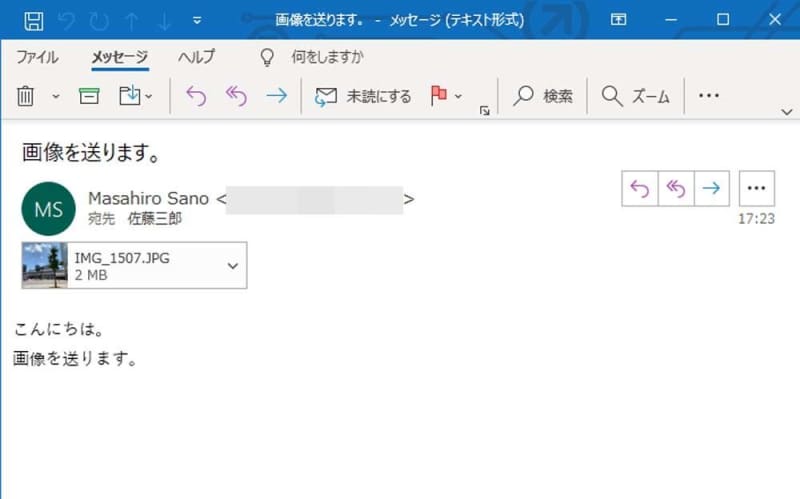Archive the message using the archive icon
Screen dimensions: 800x499
89,96
